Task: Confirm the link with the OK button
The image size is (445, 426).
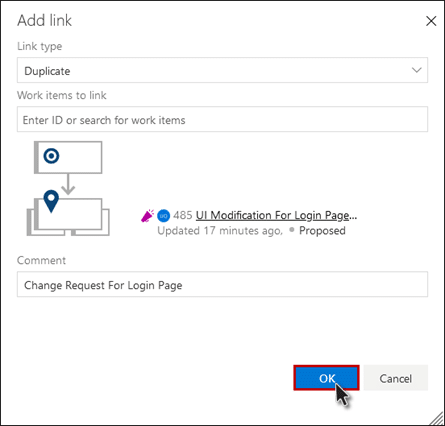Action: (x=326, y=378)
